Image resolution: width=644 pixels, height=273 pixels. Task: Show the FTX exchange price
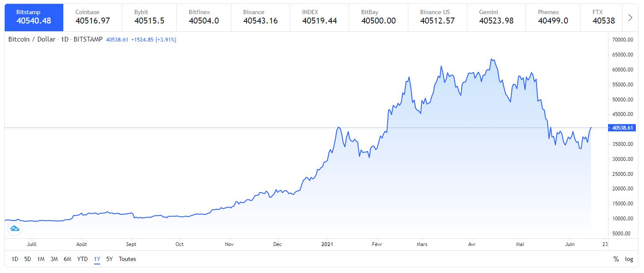[603, 17]
